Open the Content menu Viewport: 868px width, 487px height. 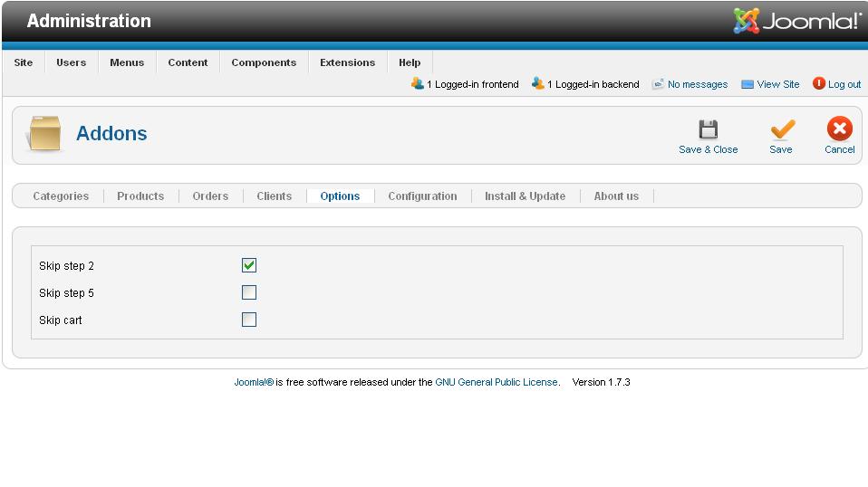[x=188, y=62]
